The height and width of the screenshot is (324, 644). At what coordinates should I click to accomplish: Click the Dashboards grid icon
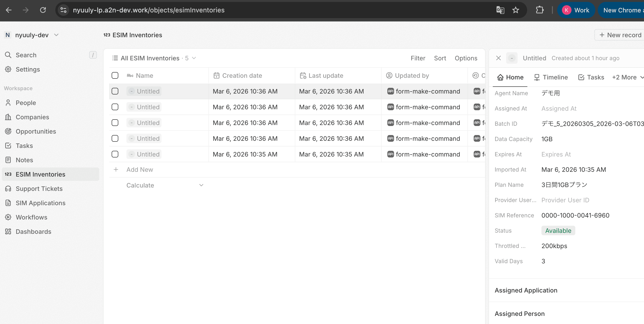click(8, 231)
